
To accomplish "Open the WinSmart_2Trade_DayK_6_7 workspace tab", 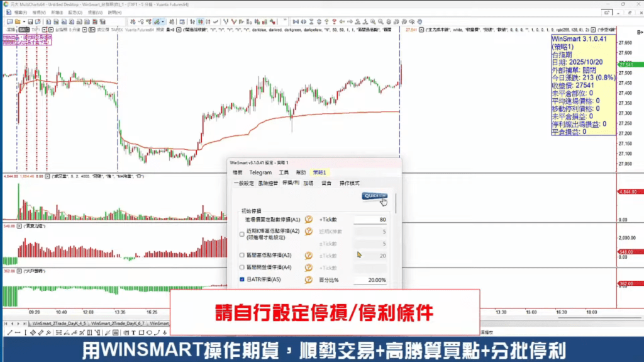I will coord(118,323).
